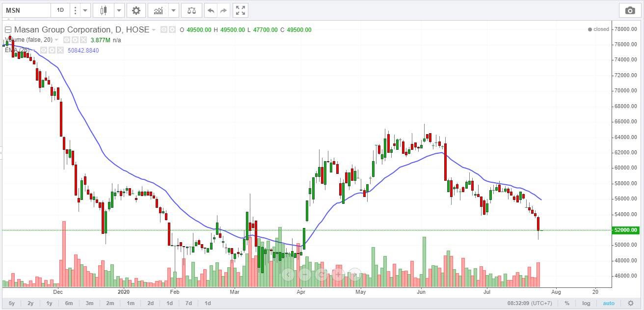The image size is (644, 310).
Task: Open the time interval dropdown arrow
Action: (x=86, y=10)
